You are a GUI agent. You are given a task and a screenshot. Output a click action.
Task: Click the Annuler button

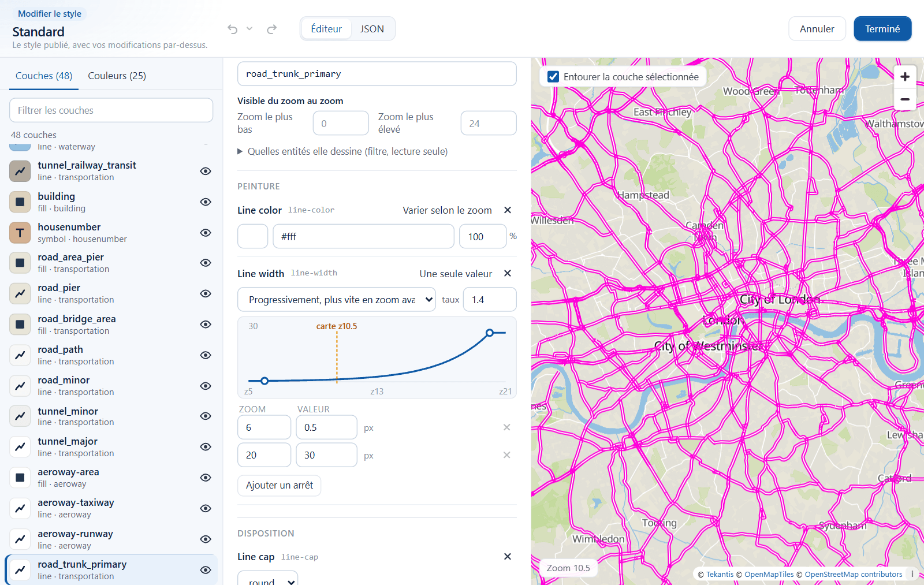(817, 29)
